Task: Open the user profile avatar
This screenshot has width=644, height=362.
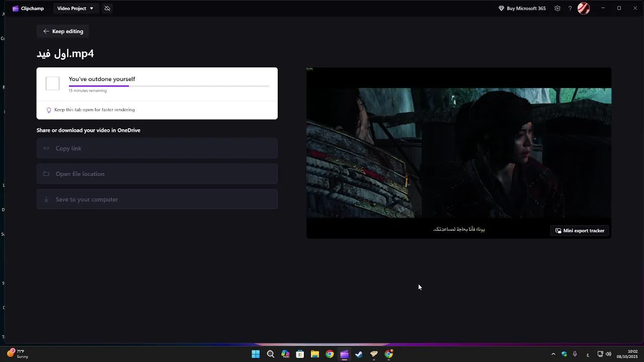Action: [x=584, y=9]
